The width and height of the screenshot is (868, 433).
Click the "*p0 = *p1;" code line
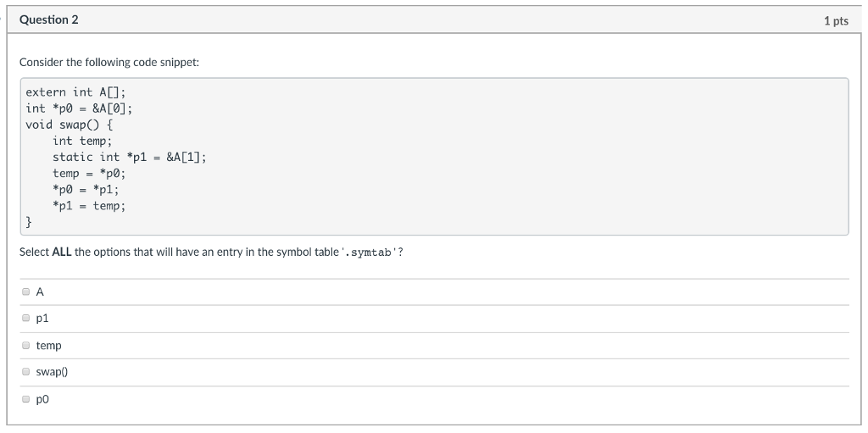86,189
